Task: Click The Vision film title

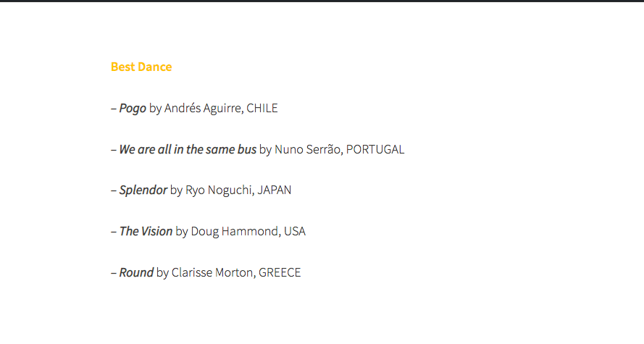Action: (x=146, y=231)
